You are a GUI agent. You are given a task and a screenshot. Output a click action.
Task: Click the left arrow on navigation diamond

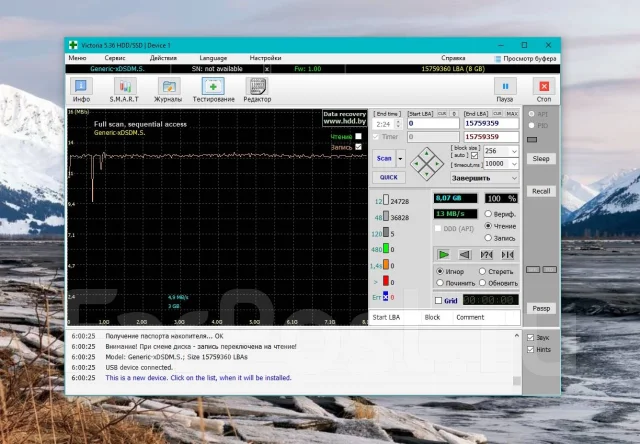[416, 164]
